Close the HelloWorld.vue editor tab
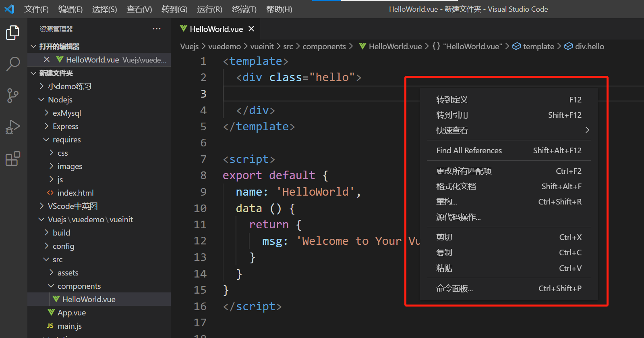The height and width of the screenshot is (338, 644). point(251,29)
